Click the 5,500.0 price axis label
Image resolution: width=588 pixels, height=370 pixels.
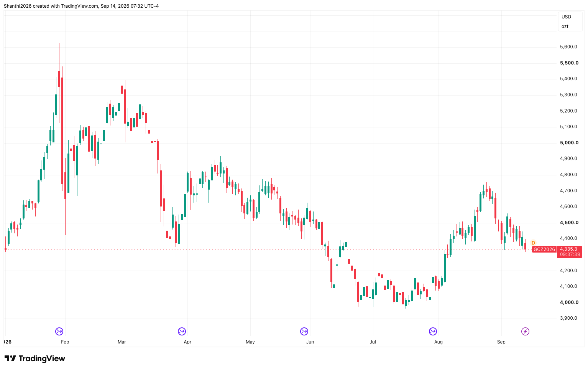point(569,63)
